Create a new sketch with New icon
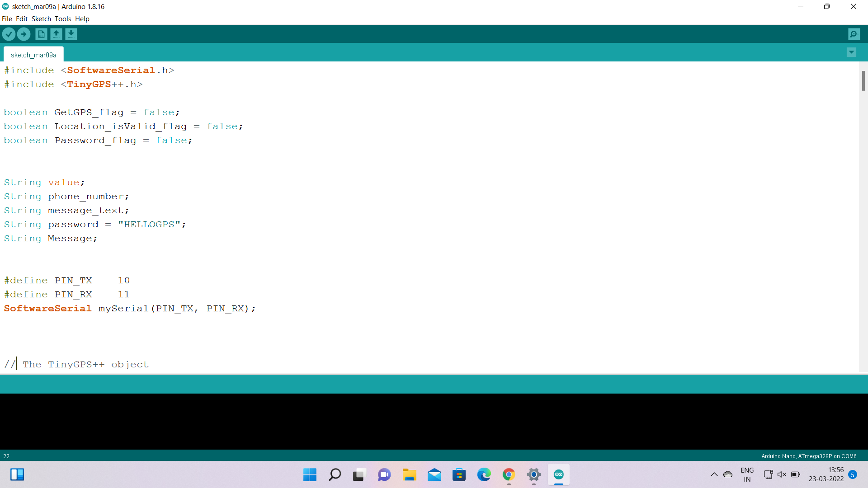 41,34
